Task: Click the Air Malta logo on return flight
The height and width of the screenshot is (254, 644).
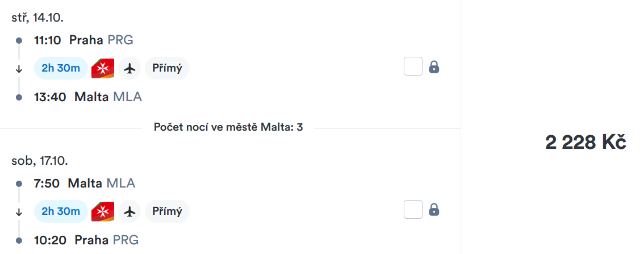Action: [x=103, y=211]
